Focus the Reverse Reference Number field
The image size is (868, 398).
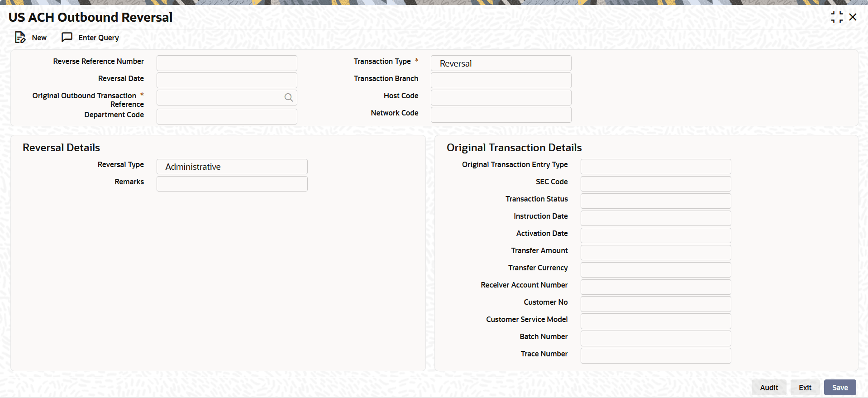click(x=227, y=63)
